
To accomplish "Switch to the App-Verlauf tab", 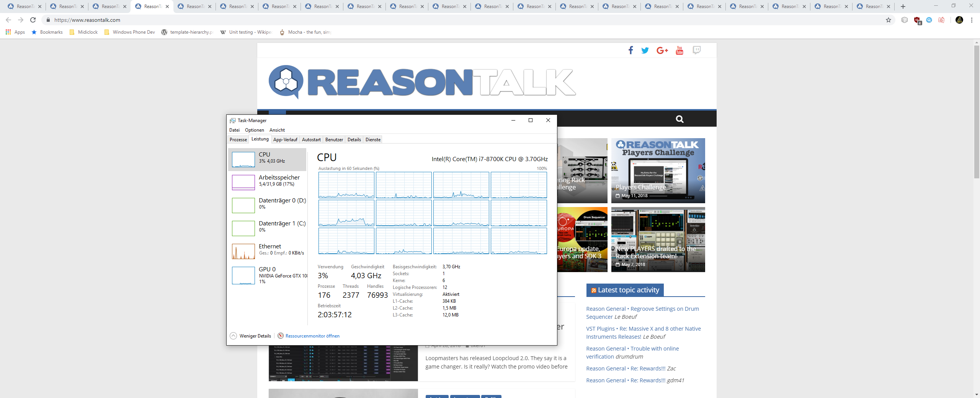I will 285,140.
